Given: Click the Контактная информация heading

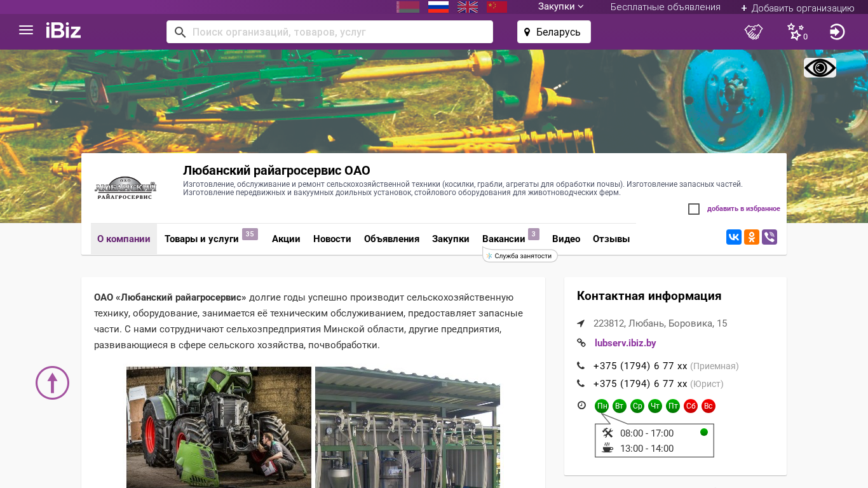Looking at the screenshot, I should 649,296.
